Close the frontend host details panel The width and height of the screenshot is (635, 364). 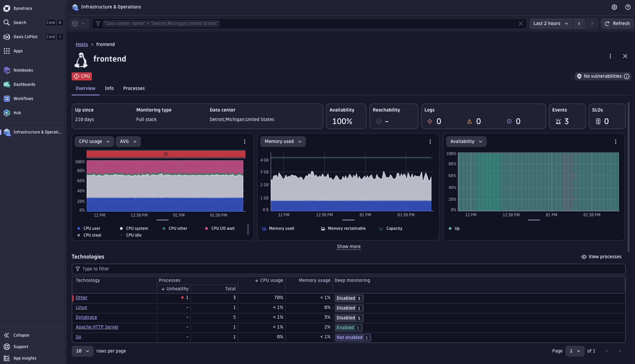coord(625,56)
